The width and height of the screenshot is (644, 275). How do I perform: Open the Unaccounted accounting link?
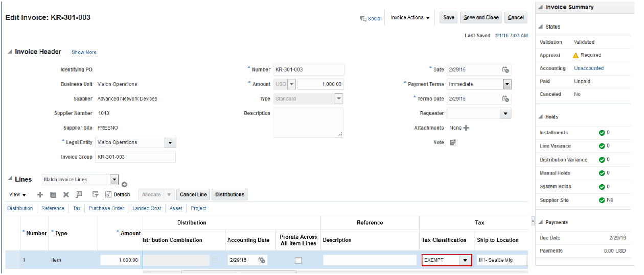coord(589,68)
